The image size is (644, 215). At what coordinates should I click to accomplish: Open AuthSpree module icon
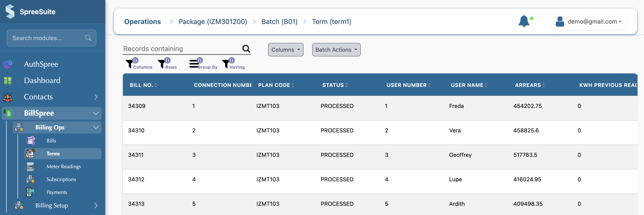click(8, 64)
